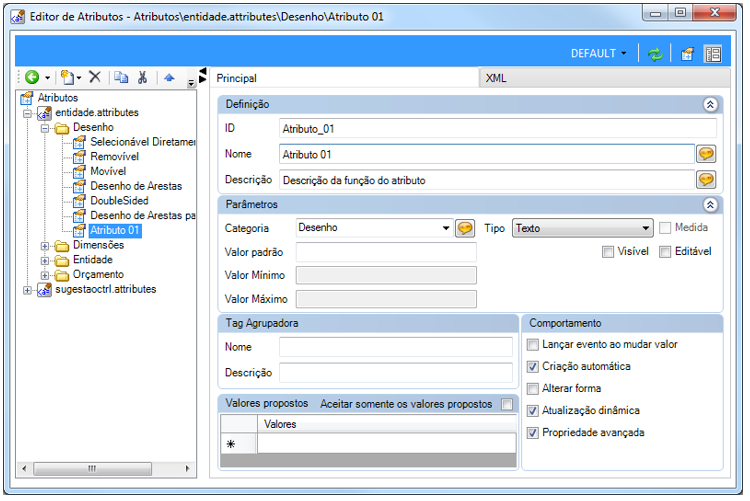
Task: Collapse the entidade.attributes node
Action: [28, 113]
